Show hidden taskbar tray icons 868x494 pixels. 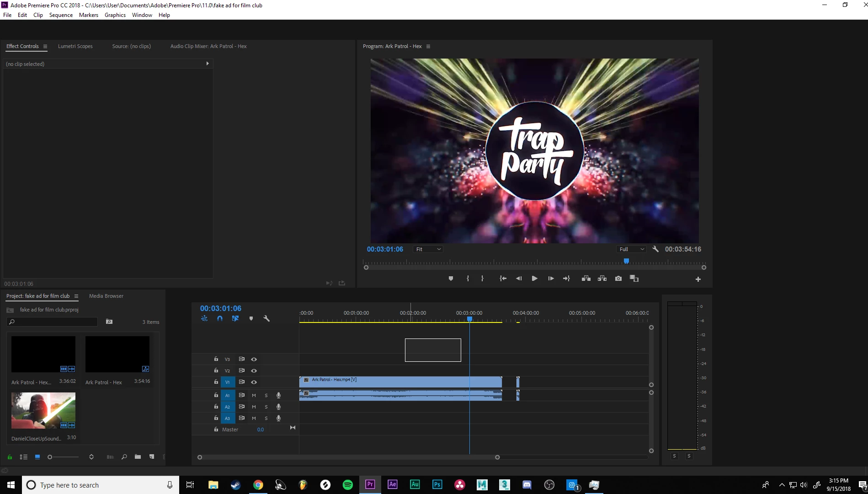pos(782,485)
